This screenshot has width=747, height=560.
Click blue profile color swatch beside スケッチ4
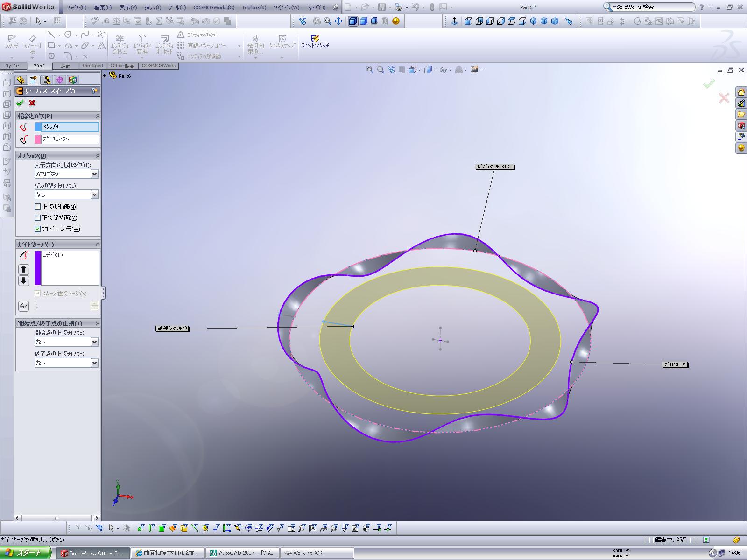pyautogui.click(x=38, y=127)
